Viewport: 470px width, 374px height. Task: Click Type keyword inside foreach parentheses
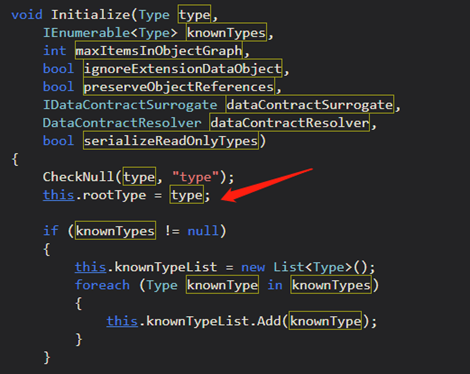click(162, 285)
